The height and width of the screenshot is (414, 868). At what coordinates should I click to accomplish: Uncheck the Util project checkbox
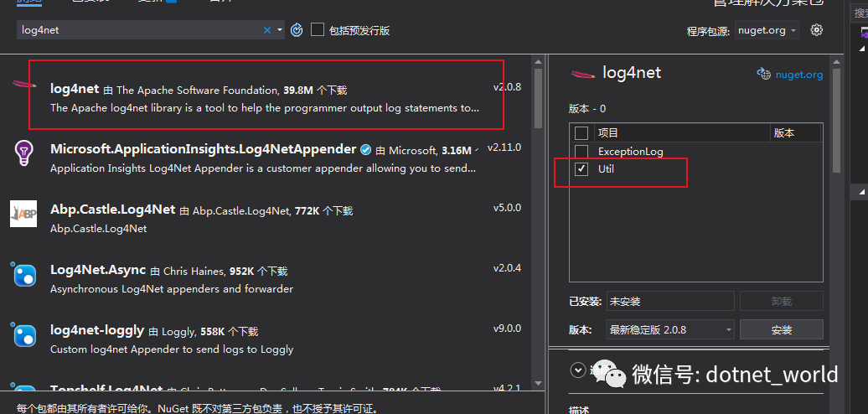pyautogui.click(x=581, y=169)
